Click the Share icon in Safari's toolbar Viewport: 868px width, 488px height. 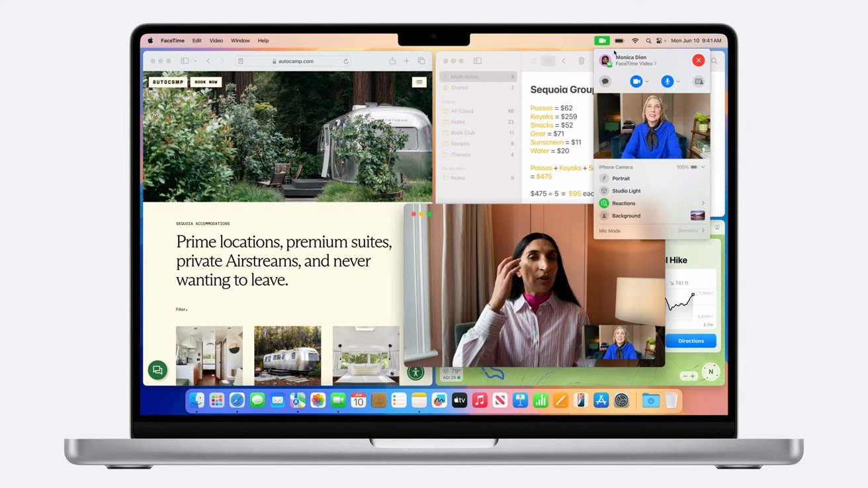pyautogui.click(x=392, y=61)
